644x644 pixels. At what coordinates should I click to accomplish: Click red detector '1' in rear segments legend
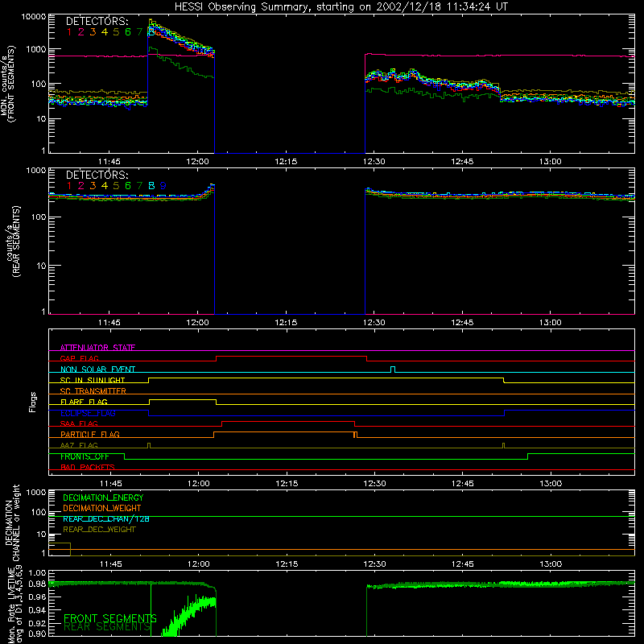69,186
